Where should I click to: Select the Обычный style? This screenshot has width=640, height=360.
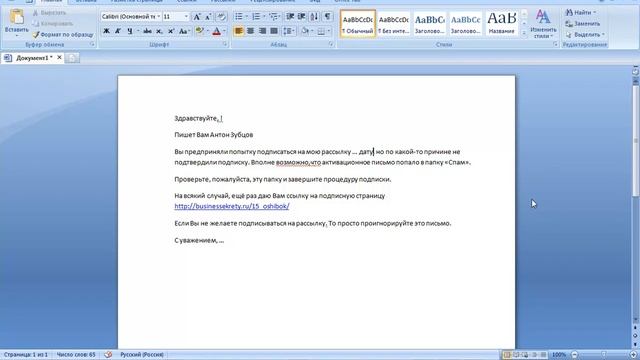(x=358, y=24)
